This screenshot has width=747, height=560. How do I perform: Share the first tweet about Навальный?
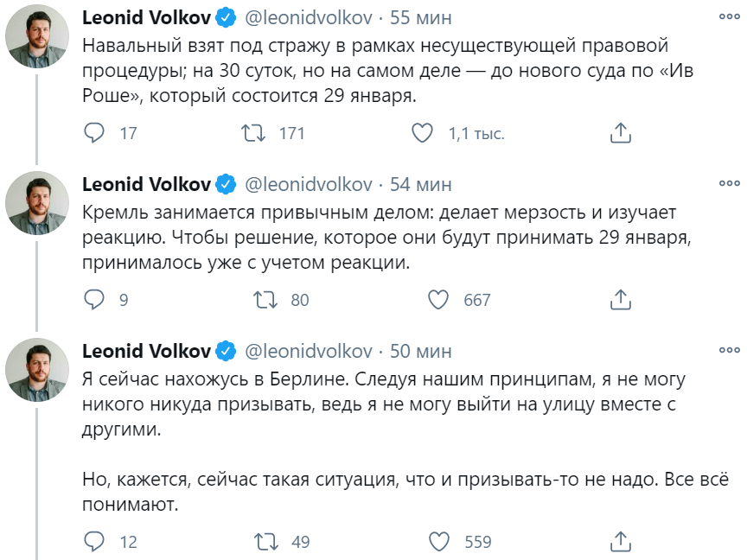(619, 133)
